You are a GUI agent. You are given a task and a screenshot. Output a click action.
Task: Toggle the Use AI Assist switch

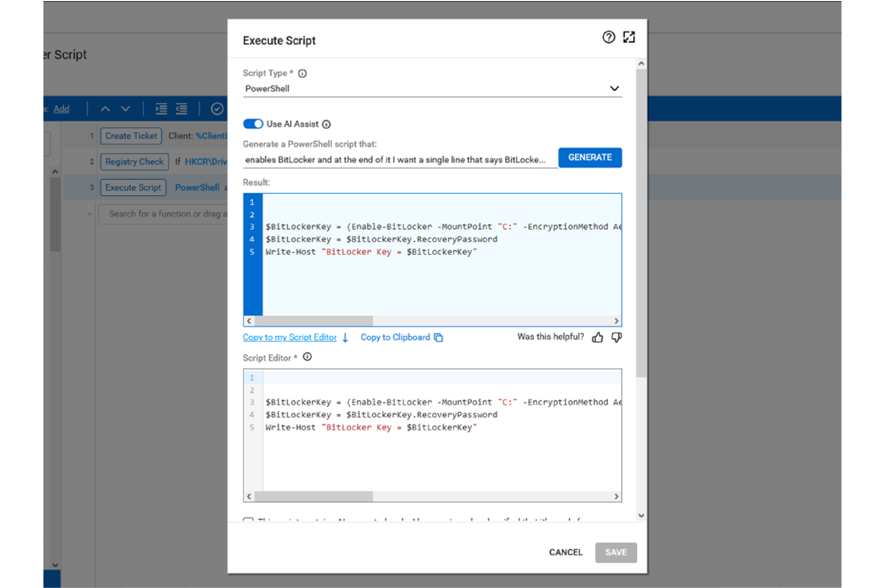pos(253,124)
